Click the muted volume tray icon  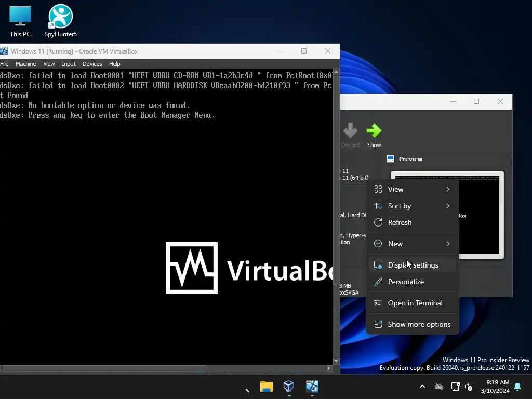tap(469, 387)
